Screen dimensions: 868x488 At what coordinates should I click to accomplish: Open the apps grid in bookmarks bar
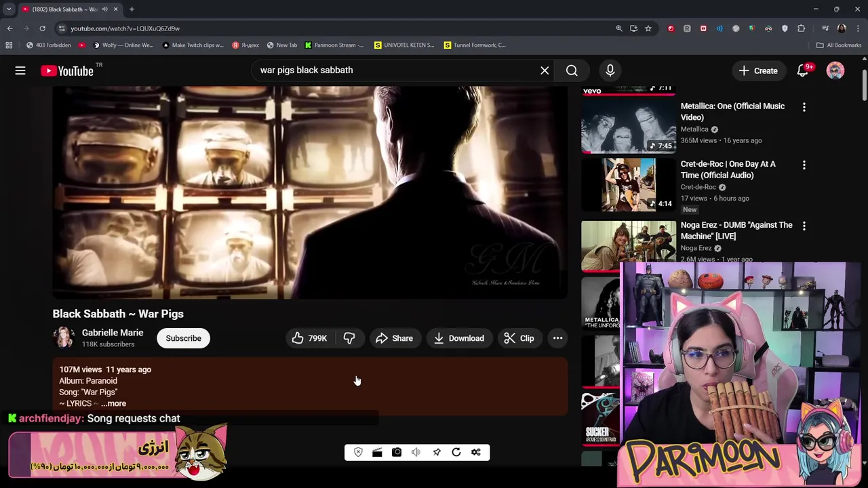point(9,45)
